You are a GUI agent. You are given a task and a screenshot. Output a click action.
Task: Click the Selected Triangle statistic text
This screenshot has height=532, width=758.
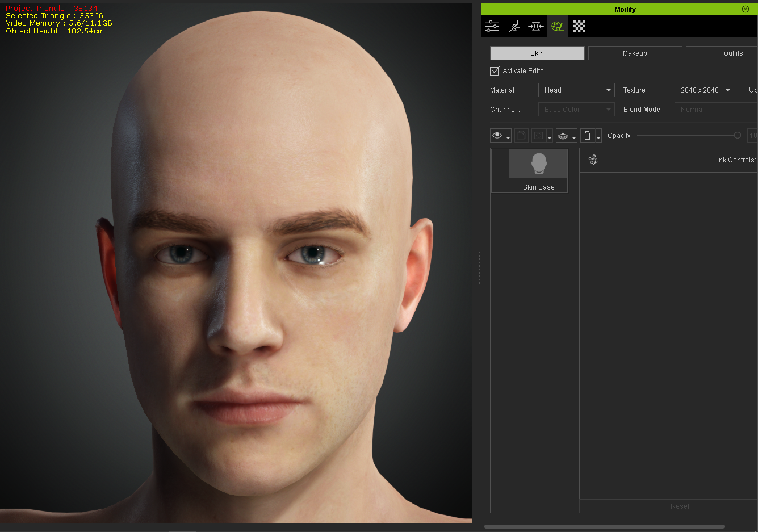tap(55, 16)
